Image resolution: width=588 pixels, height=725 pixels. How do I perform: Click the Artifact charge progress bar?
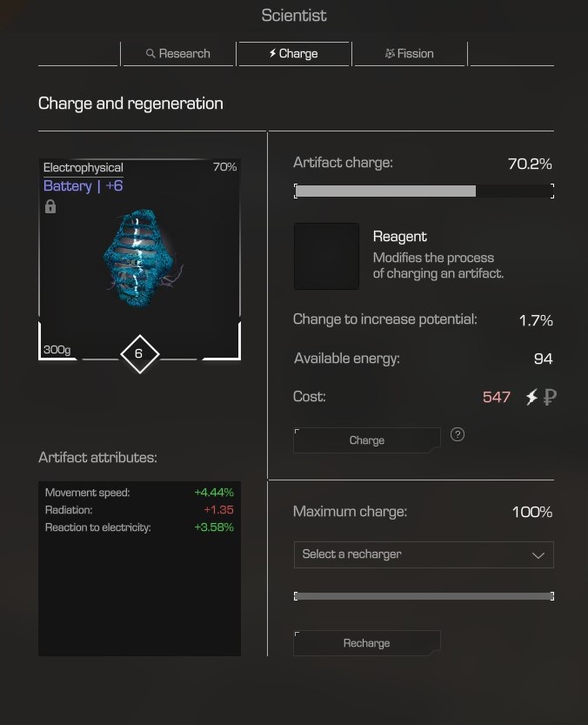click(x=424, y=191)
